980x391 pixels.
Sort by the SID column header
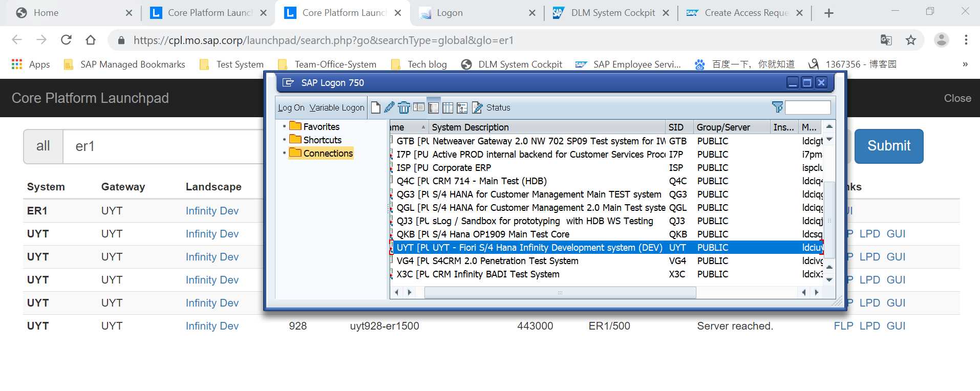pyautogui.click(x=678, y=127)
